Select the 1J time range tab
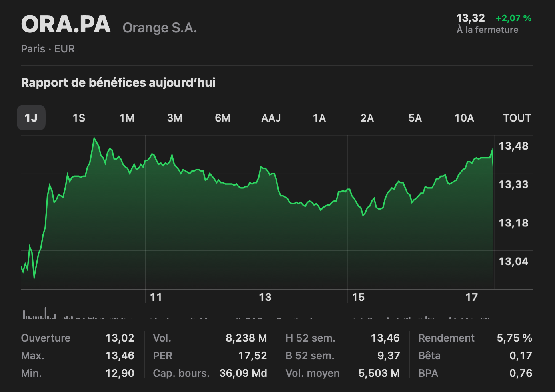The image size is (555, 392). pos(31,118)
